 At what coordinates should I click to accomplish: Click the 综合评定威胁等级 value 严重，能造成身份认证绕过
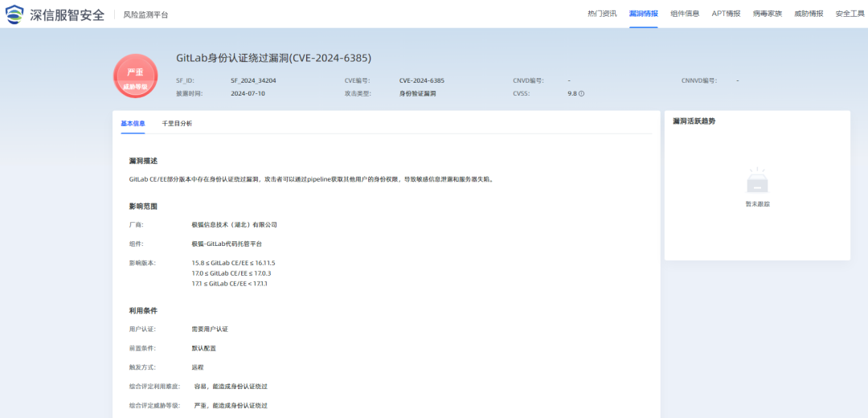pos(231,405)
